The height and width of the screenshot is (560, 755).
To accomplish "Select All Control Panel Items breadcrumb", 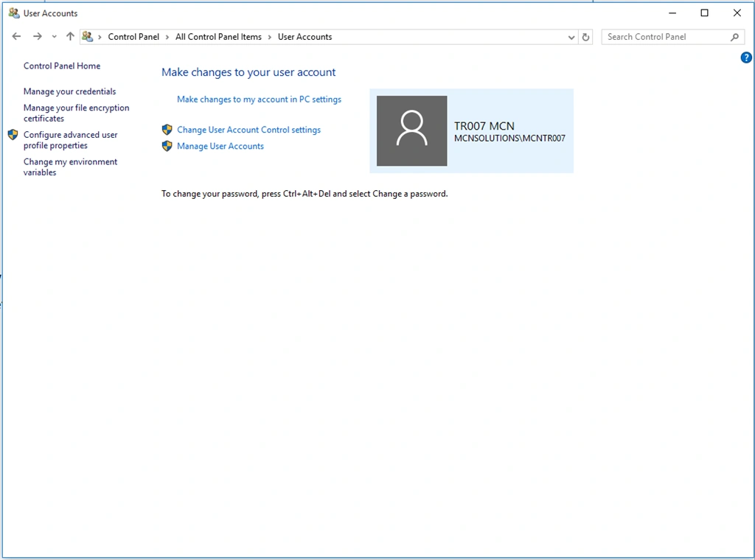I will tap(218, 37).
